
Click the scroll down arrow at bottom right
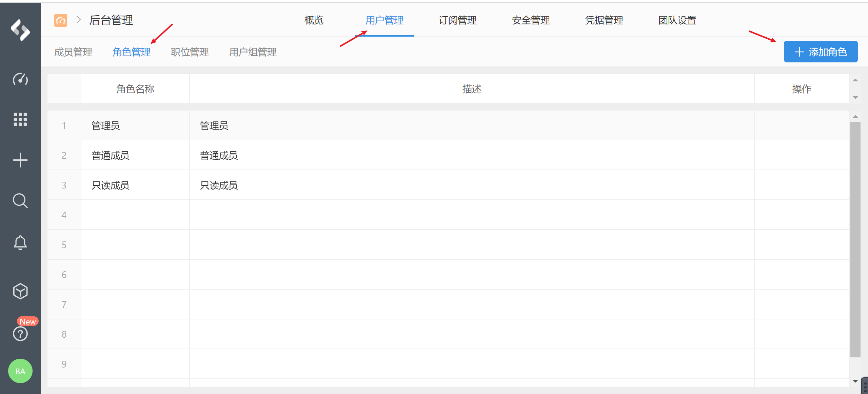tap(855, 381)
